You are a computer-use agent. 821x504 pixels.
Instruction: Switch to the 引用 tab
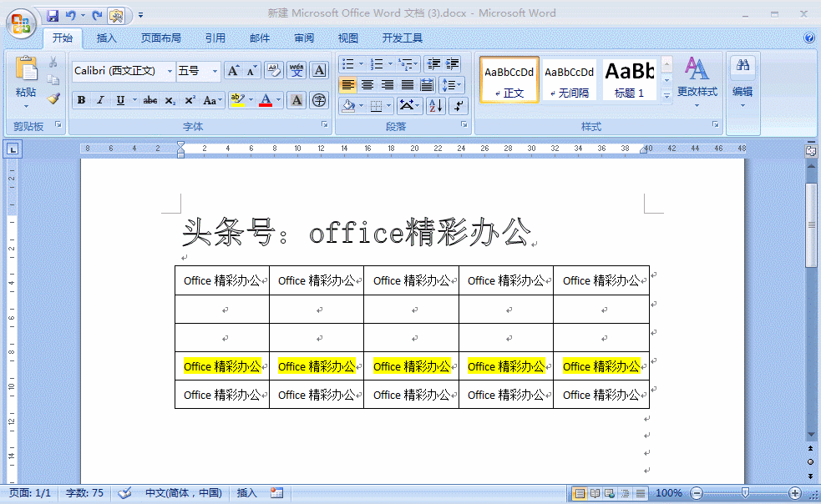click(x=215, y=38)
